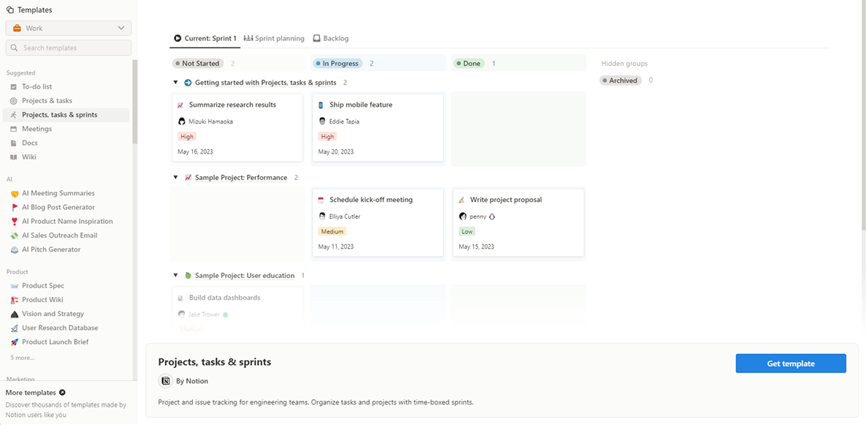This screenshot has height=425, width=868.
Task: Click the AI Meeting Summaries handshake icon
Action: click(15, 194)
